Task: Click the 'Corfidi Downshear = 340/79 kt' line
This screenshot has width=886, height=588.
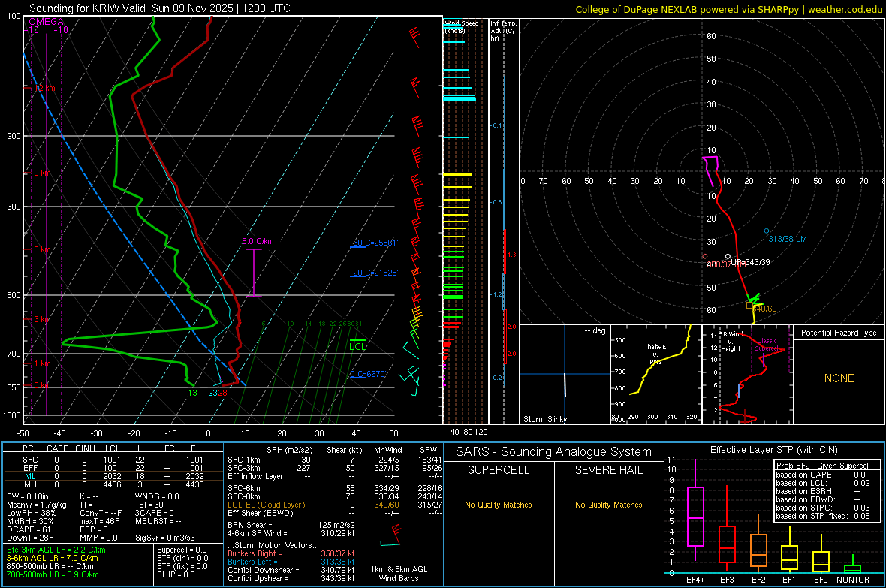Action: pos(291,570)
